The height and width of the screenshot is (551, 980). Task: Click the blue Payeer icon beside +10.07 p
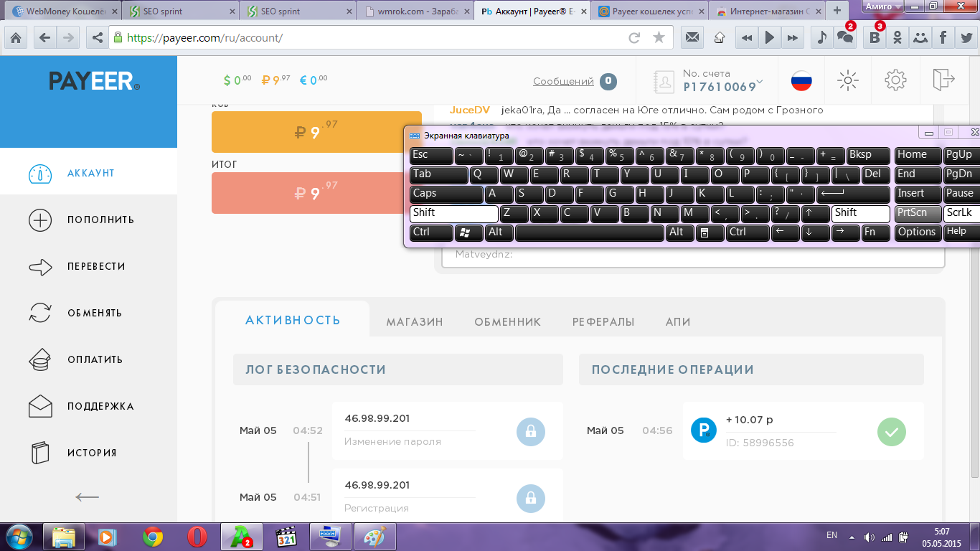pyautogui.click(x=703, y=430)
